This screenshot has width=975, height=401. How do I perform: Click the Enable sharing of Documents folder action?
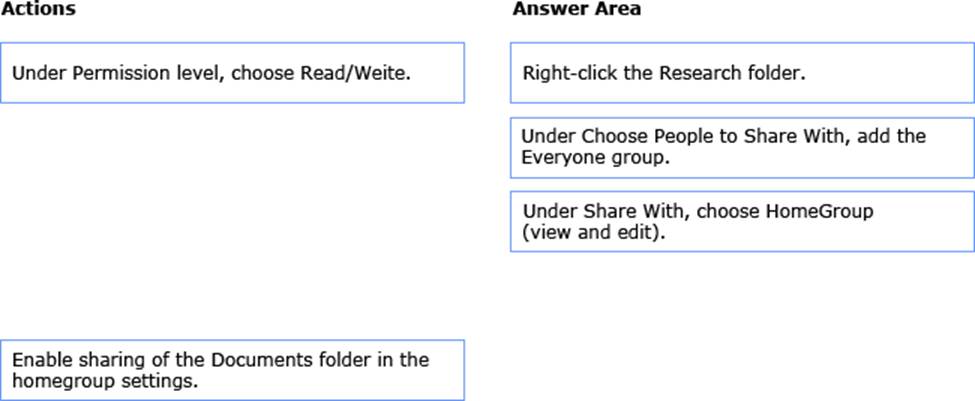click(232, 370)
